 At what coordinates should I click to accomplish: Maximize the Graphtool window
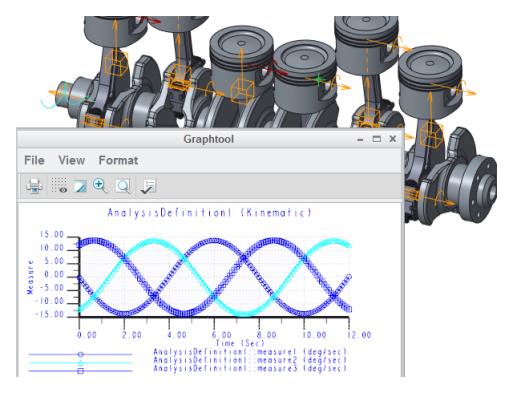coord(377,139)
